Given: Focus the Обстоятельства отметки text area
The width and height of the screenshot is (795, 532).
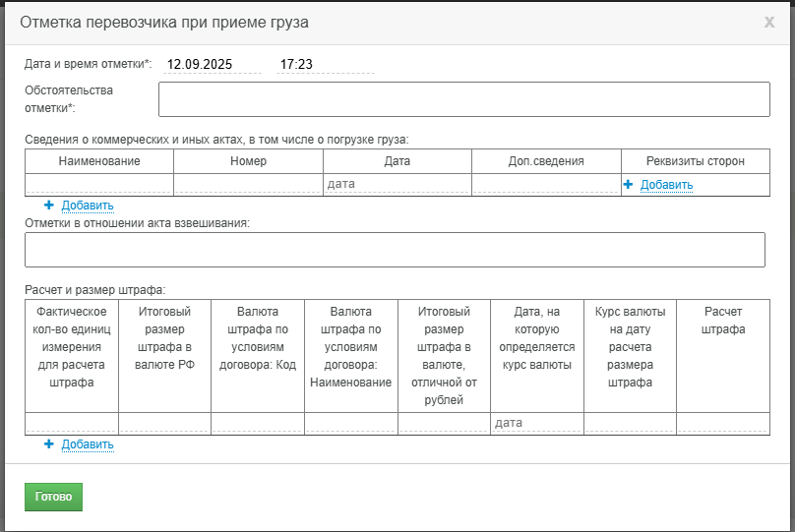Looking at the screenshot, I should (x=464, y=99).
